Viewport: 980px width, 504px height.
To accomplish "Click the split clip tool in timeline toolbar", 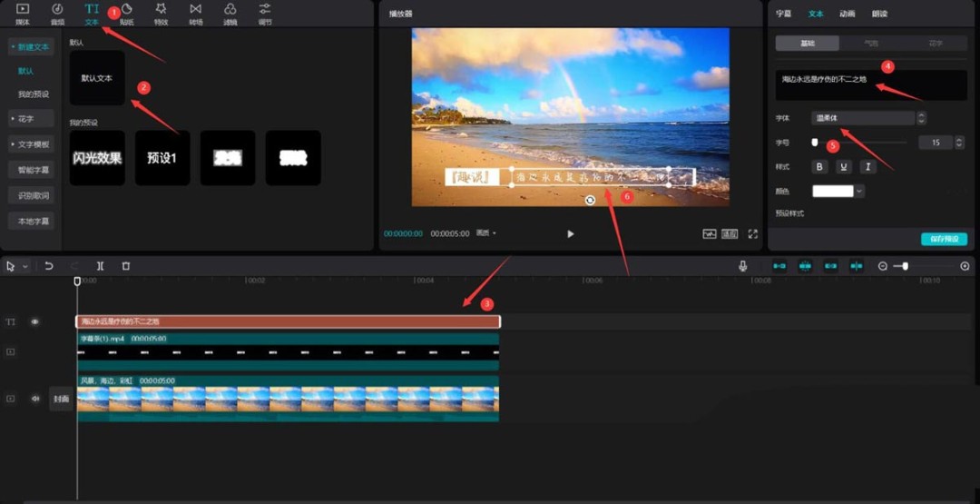I will click(100, 266).
